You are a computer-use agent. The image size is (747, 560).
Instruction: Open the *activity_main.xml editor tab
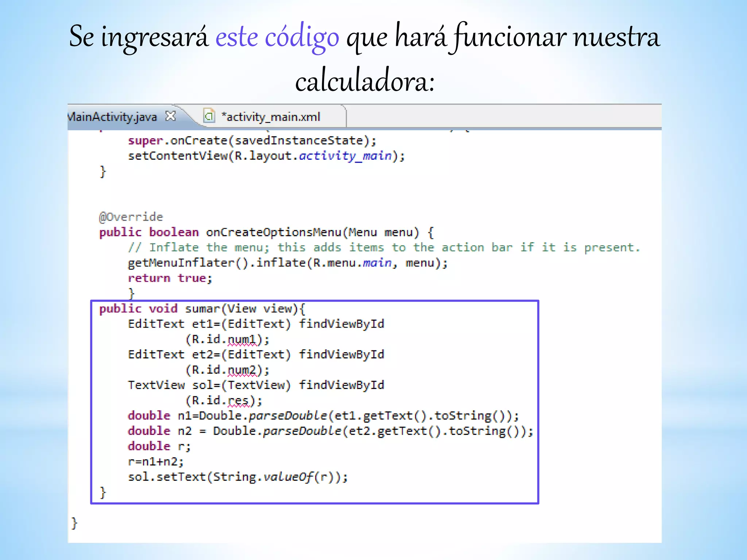[271, 117]
